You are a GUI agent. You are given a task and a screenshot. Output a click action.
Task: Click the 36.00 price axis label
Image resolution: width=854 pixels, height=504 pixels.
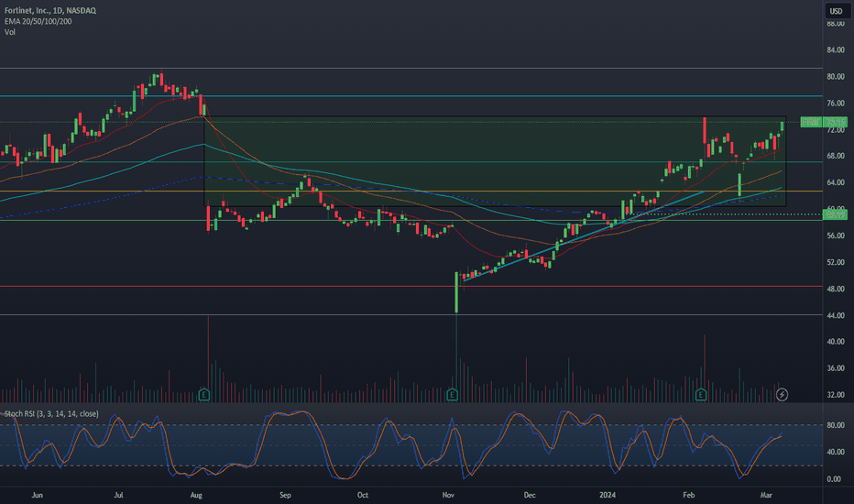[836, 368]
